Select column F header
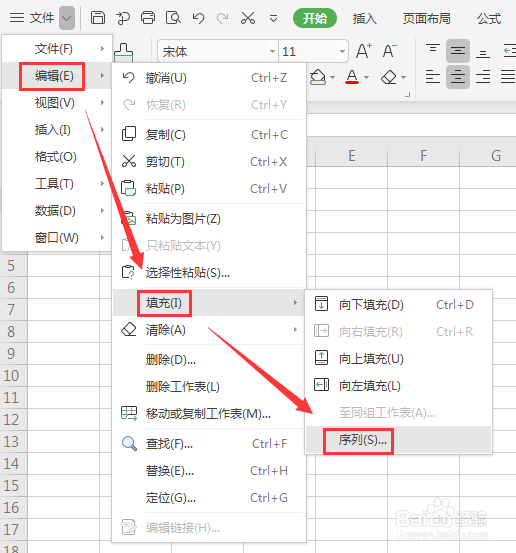 tap(423, 156)
